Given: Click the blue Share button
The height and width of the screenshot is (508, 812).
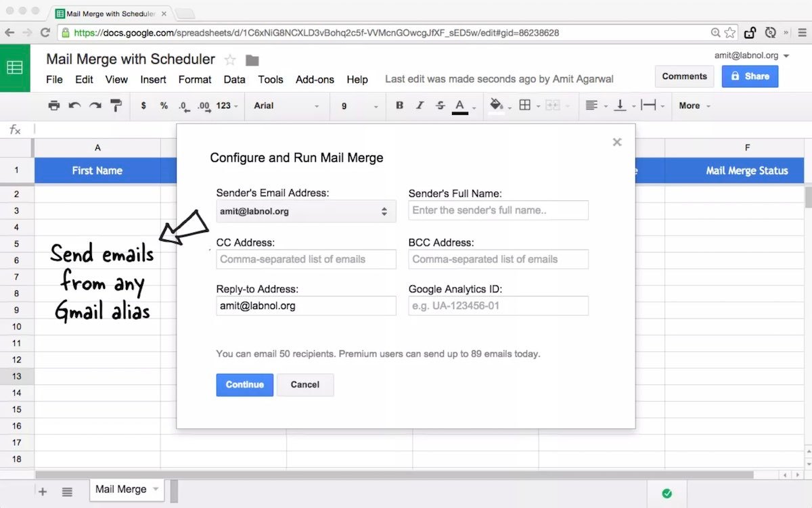Looking at the screenshot, I should [x=750, y=76].
